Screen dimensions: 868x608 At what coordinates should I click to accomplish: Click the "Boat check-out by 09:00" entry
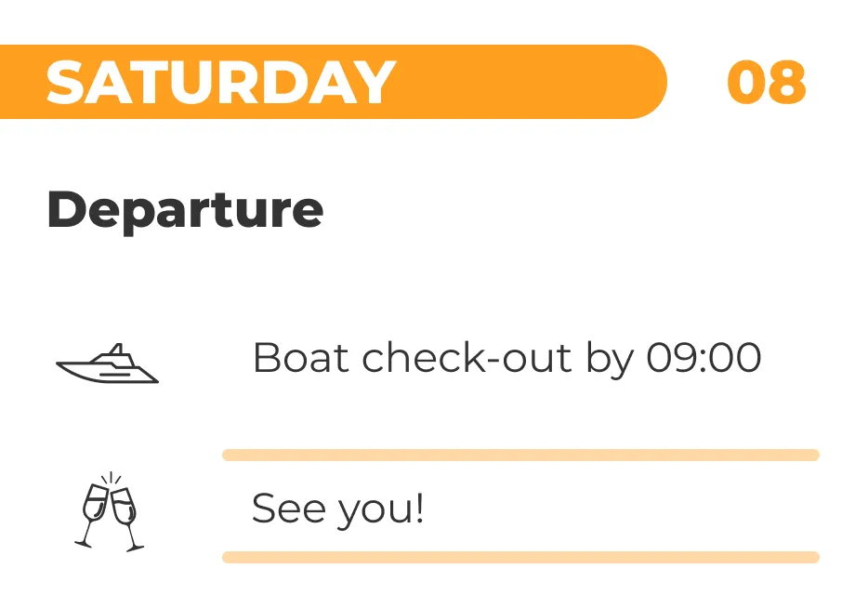[x=506, y=359]
